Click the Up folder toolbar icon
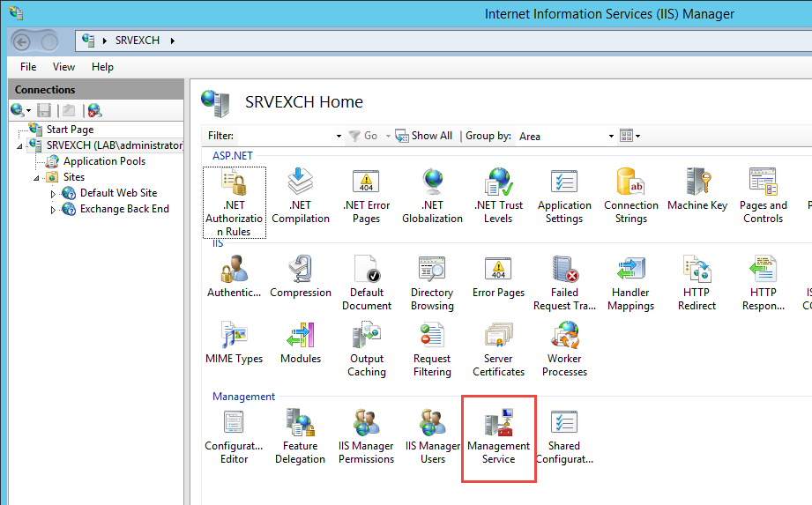The image size is (812, 505). pos(69,110)
